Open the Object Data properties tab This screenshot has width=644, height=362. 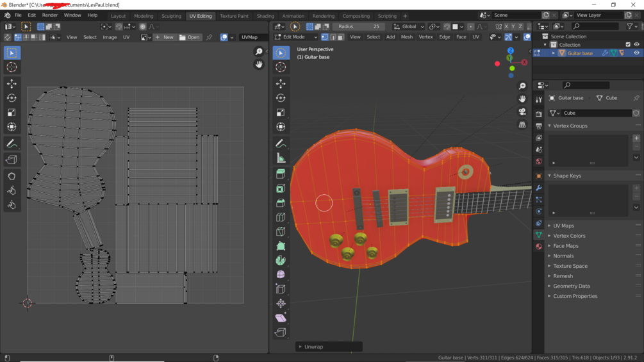click(x=538, y=234)
